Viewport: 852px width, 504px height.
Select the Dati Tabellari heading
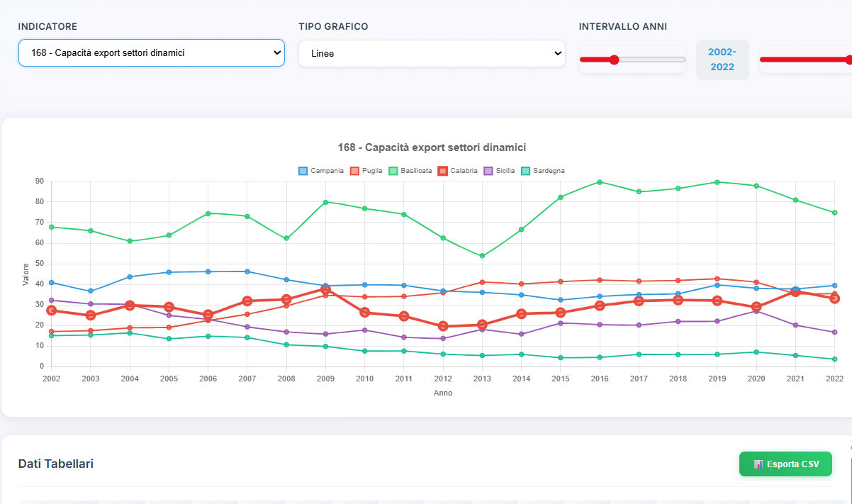click(56, 464)
